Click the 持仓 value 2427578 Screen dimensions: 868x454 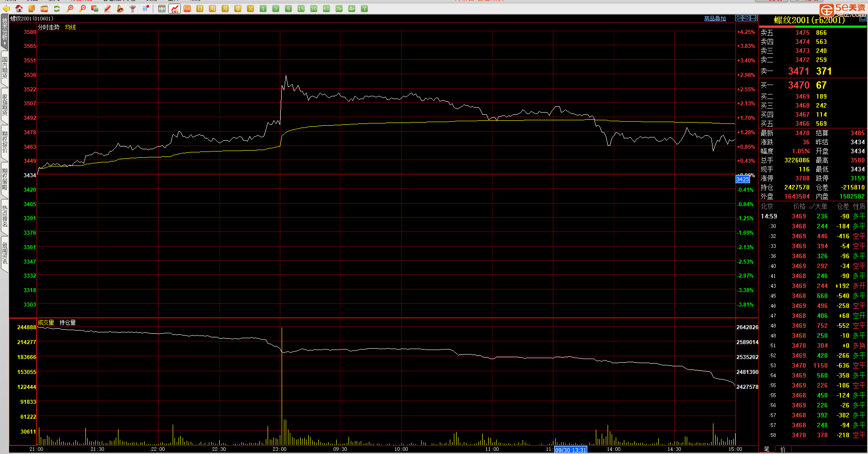point(797,187)
